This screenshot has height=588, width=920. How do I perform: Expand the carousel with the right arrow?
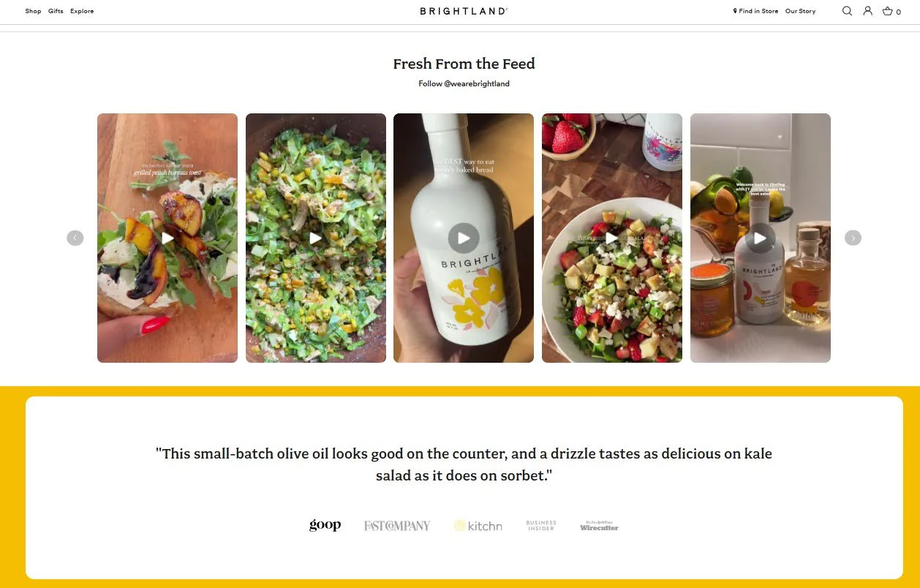pyautogui.click(x=852, y=238)
